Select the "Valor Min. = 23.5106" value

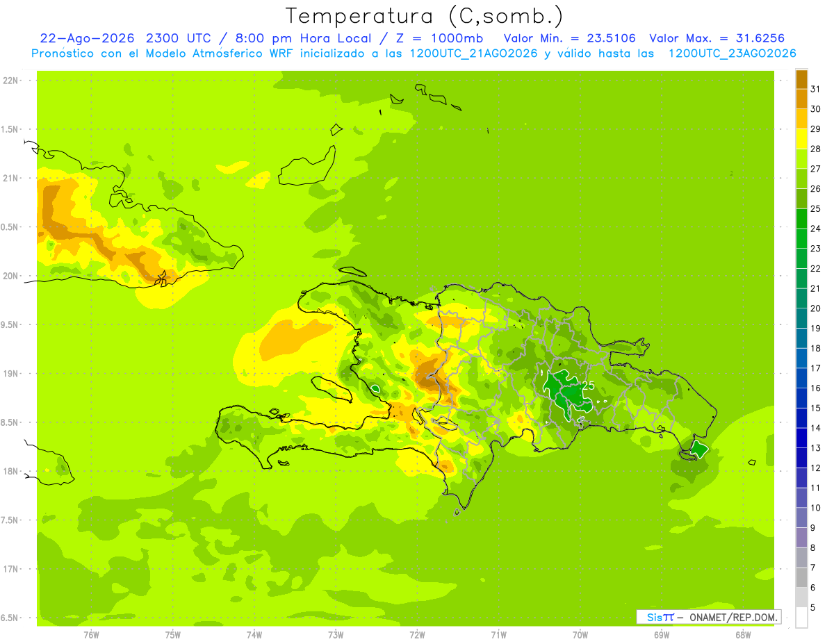[570, 38]
